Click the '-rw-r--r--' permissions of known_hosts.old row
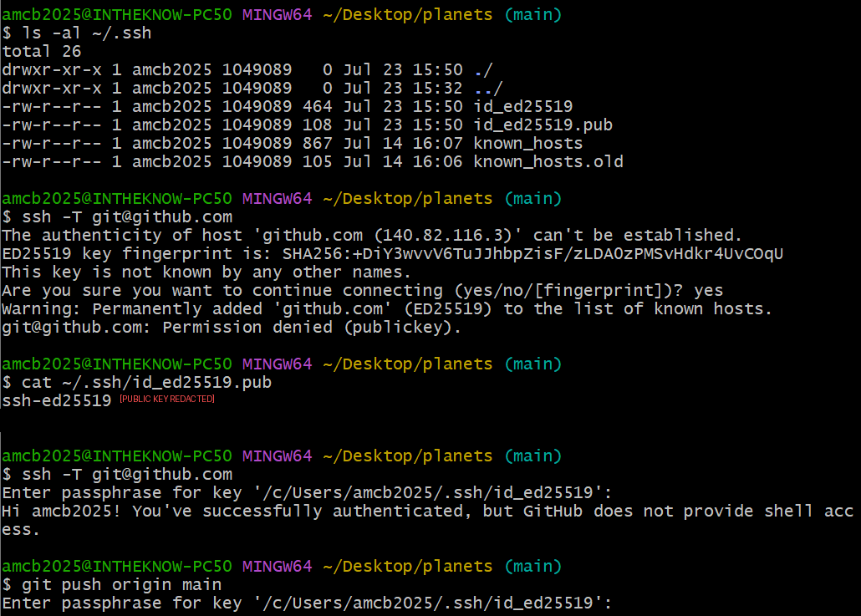 click(x=52, y=162)
